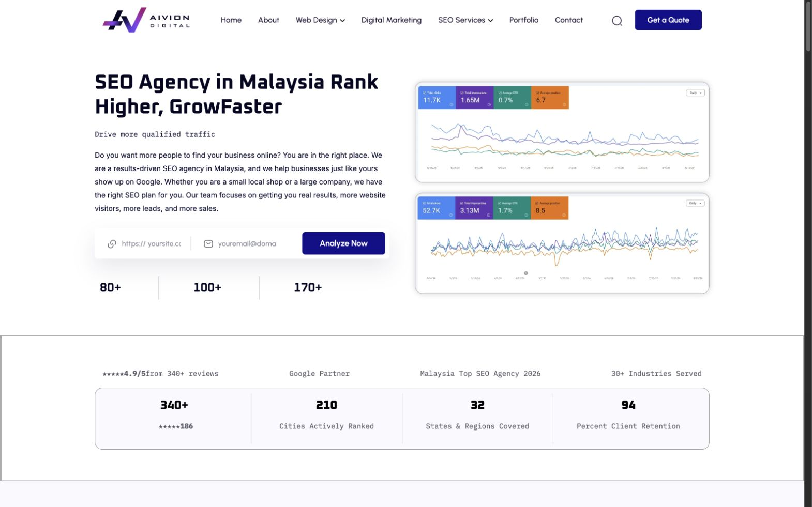Toggle Average CTR checkbox on 0.7% card
Screen dimensions: 812x507
coord(500,93)
